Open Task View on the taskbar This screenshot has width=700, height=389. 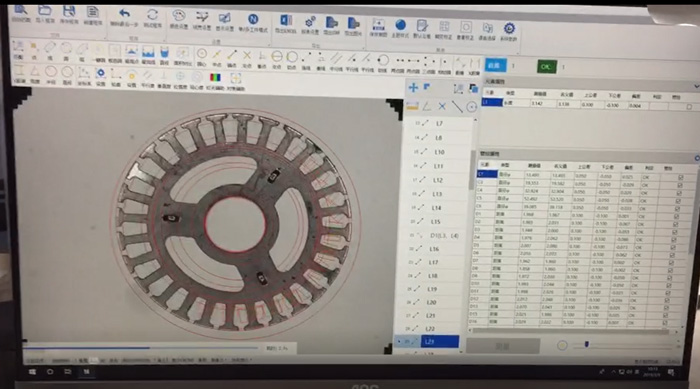pos(67,372)
